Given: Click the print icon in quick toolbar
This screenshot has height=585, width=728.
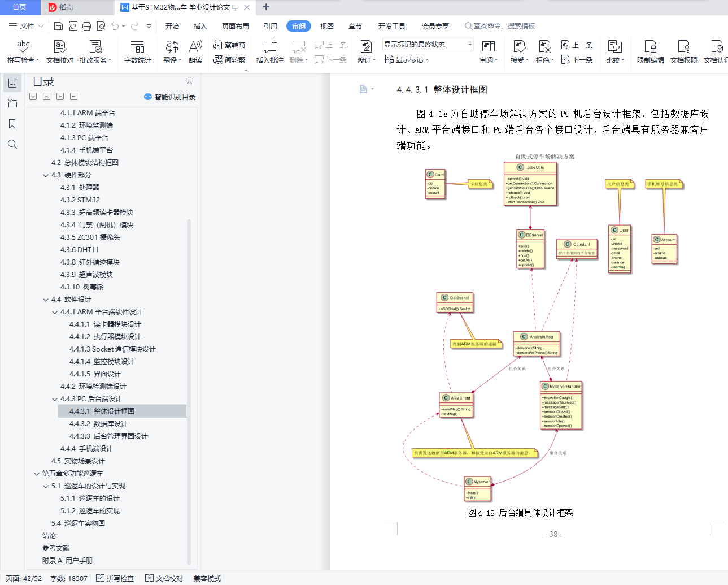Looking at the screenshot, I should tap(86, 26).
